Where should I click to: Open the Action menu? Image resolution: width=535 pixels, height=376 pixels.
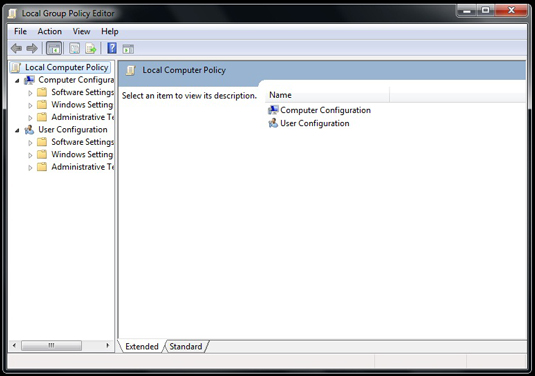(x=49, y=31)
